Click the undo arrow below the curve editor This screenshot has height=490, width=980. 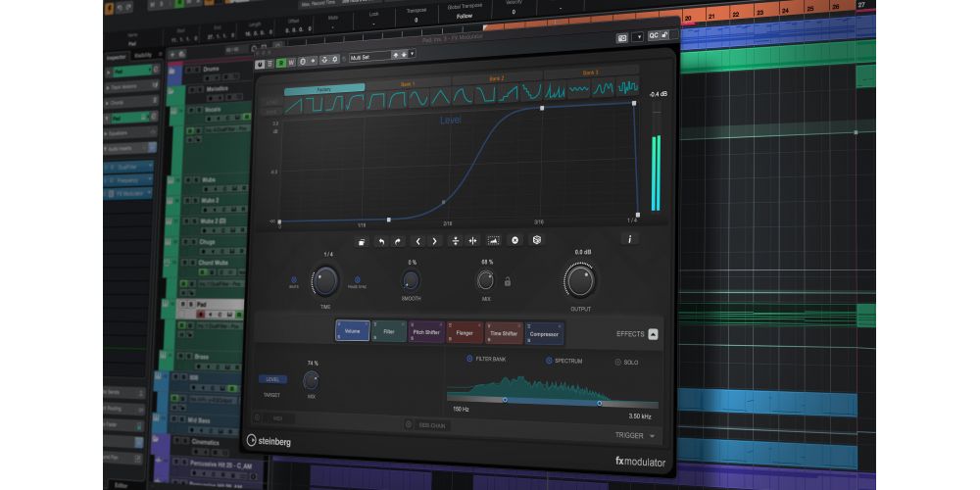coord(380,241)
